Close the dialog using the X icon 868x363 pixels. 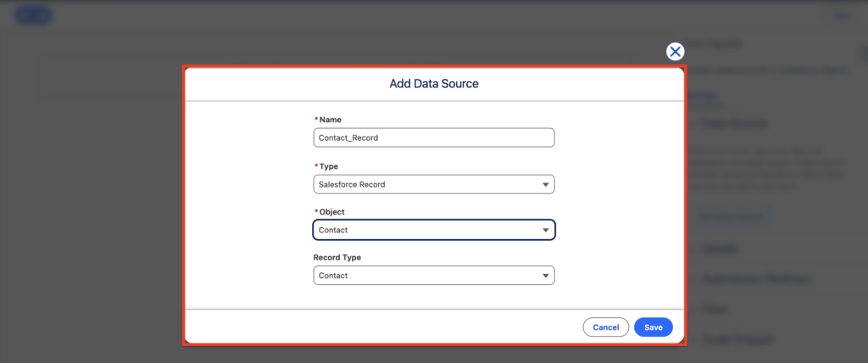click(x=675, y=52)
